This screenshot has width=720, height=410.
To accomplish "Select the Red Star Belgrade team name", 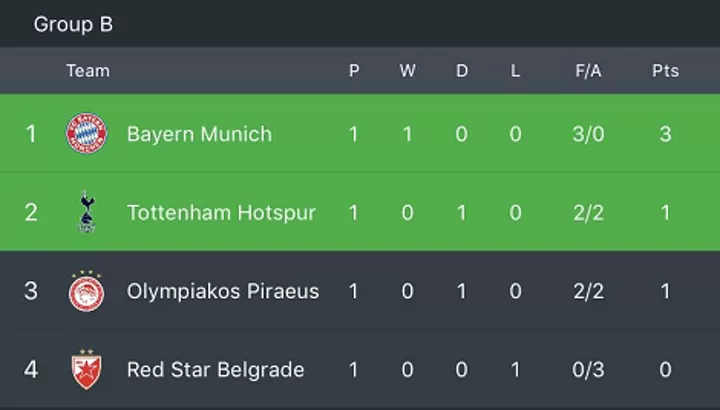I will click(215, 370).
